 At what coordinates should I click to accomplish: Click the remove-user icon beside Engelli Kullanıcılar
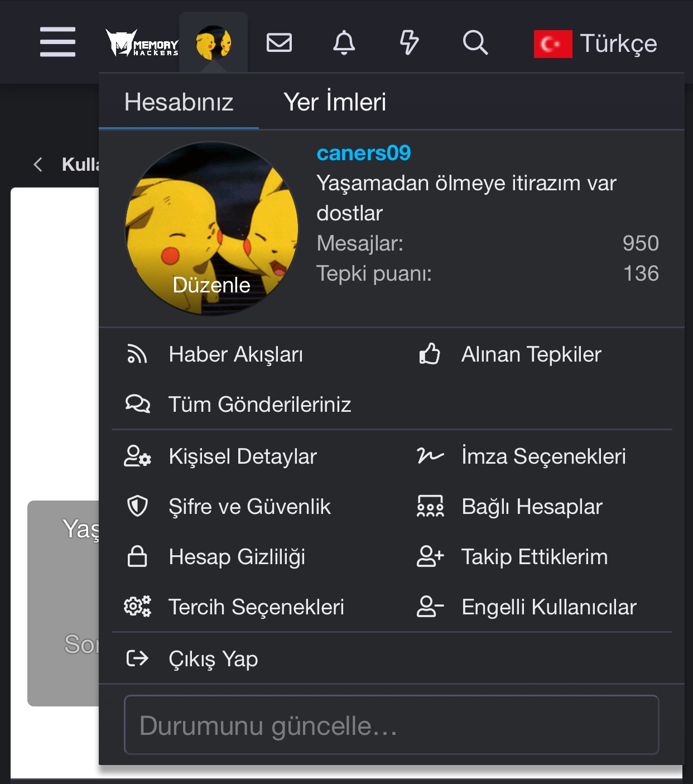430,607
